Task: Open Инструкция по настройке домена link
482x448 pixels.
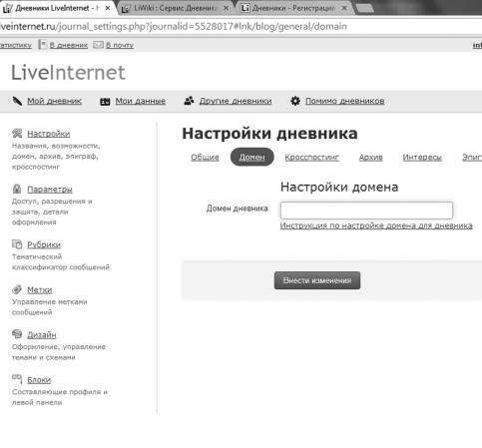Action: click(x=376, y=225)
